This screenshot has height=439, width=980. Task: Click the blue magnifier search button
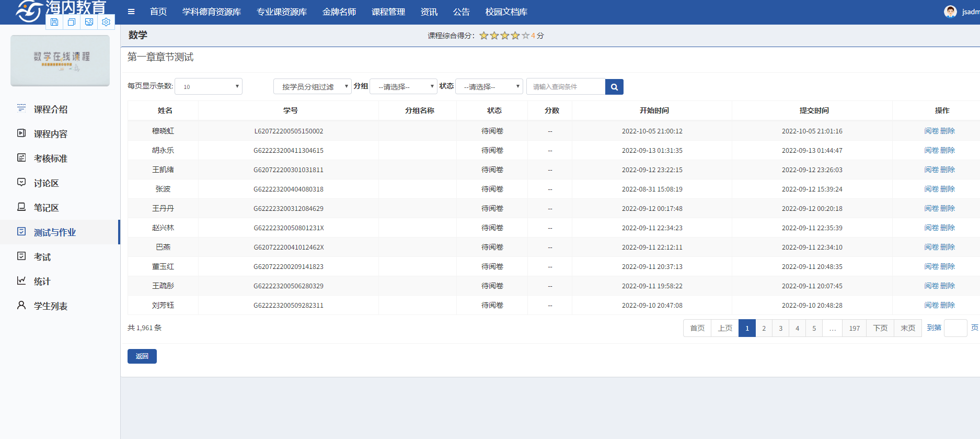click(614, 87)
